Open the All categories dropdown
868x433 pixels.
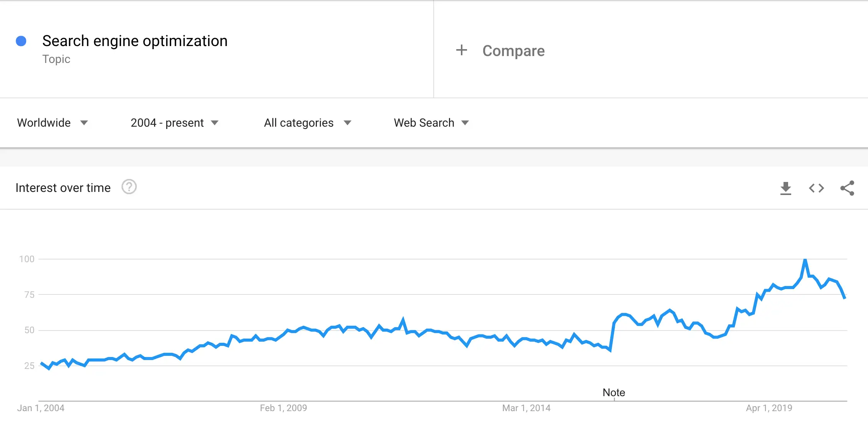click(x=298, y=123)
